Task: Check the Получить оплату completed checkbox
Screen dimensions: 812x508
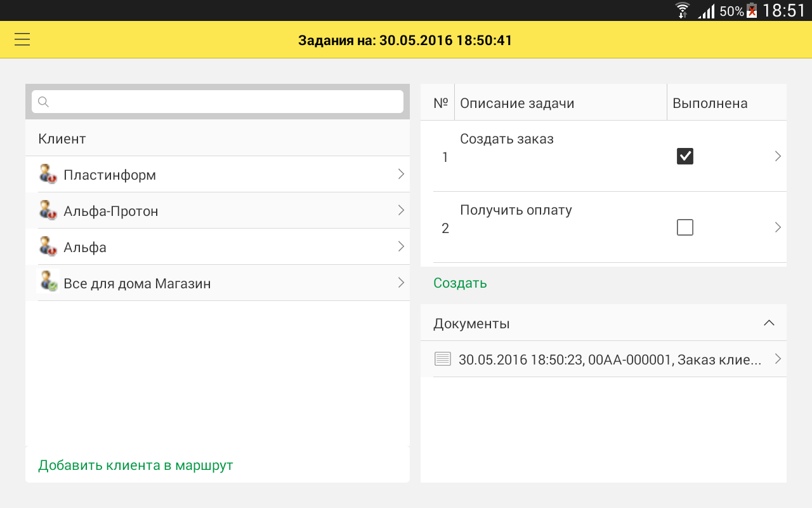Action: (x=685, y=227)
